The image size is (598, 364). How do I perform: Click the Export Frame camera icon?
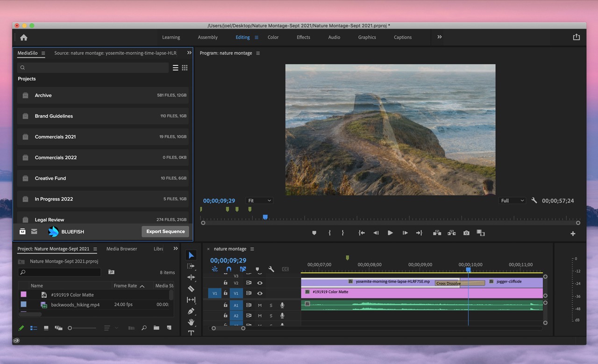tap(466, 233)
